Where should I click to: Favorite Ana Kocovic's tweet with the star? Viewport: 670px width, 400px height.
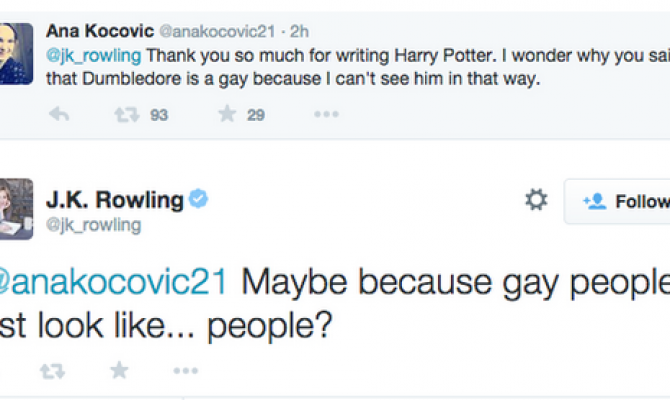(x=227, y=114)
